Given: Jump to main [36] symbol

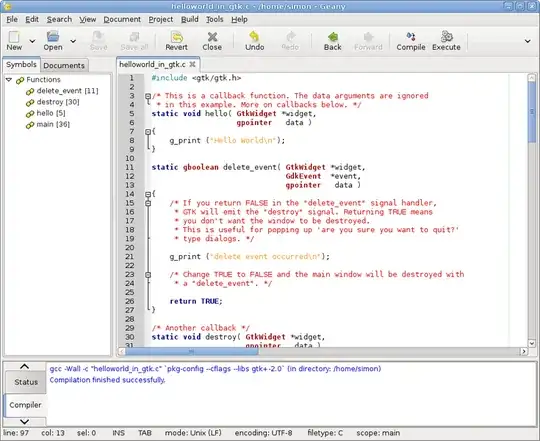Looking at the screenshot, I should [53, 124].
